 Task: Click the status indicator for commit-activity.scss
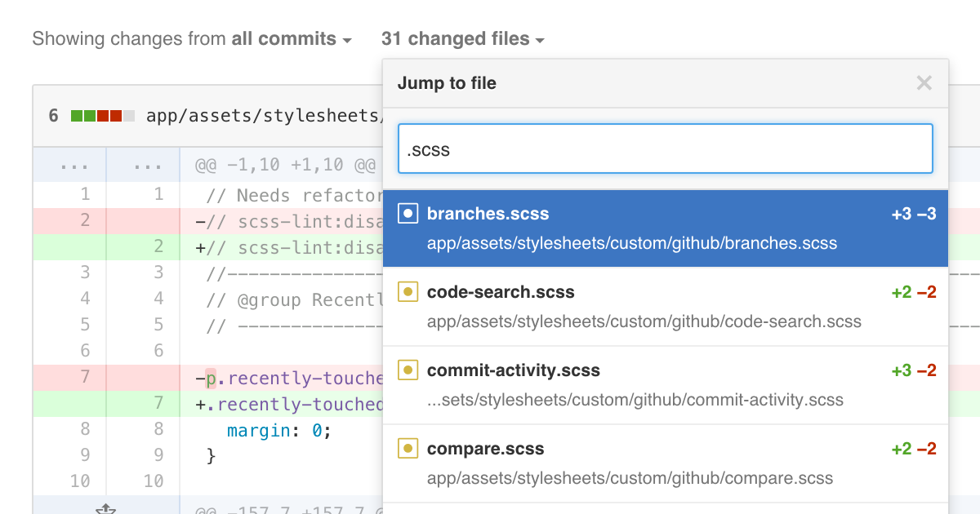click(x=408, y=370)
